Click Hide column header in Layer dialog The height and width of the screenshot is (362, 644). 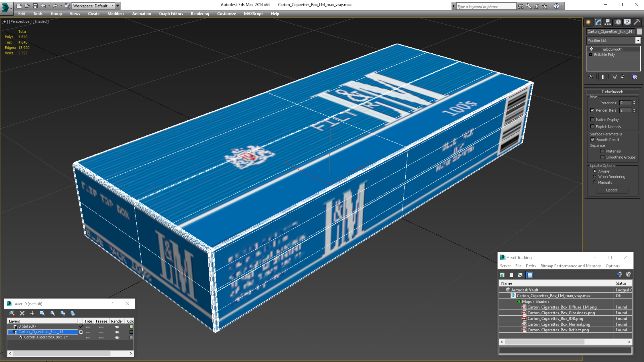[x=88, y=321]
